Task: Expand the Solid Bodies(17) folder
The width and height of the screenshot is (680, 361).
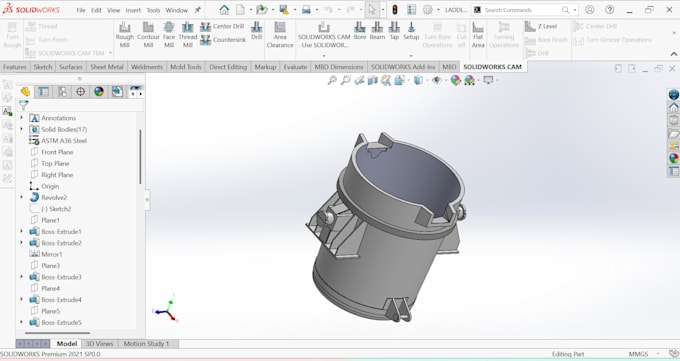Action: pyautogui.click(x=22, y=129)
